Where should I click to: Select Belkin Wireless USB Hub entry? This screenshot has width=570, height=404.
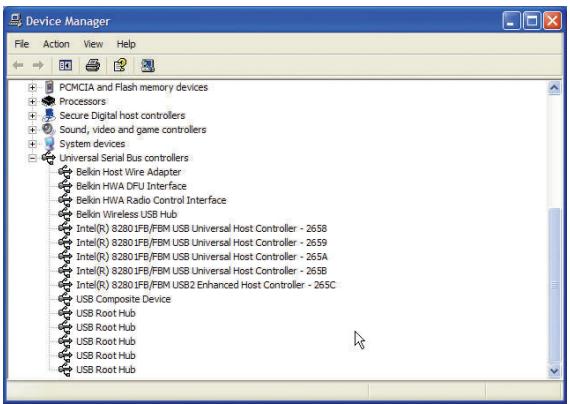[127, 214]
